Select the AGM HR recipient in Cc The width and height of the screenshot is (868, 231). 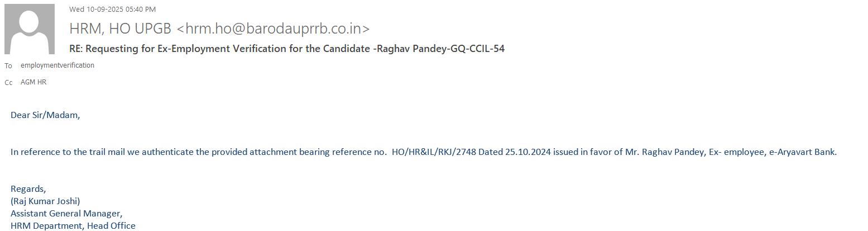(33, 82)
